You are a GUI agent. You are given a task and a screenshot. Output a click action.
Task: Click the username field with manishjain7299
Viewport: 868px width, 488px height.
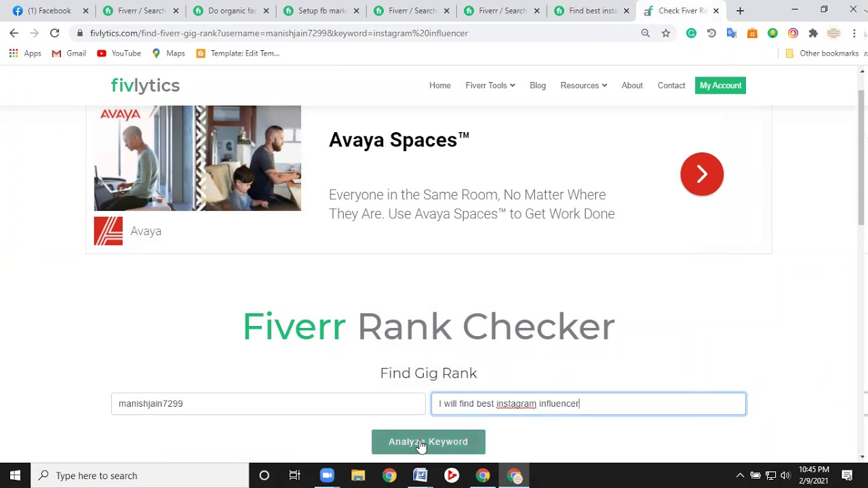coord(269,404)
